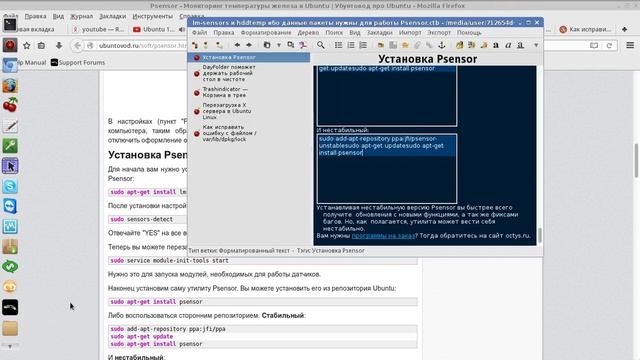This screenshot has height=360, width=640.
Task: Export to PDF icon in CherryTree toolbar
Action: click(x=303, y=45)
